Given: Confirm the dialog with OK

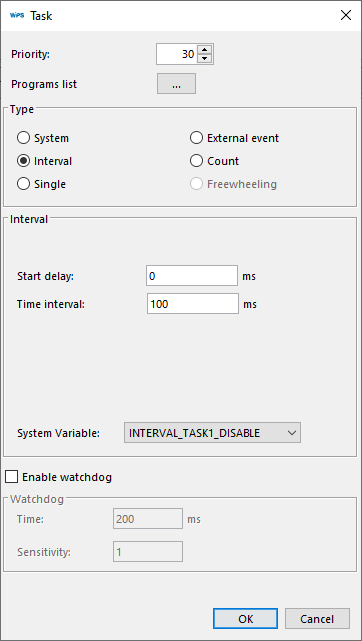Looking at the screenshot, I should (x=246, y=619).
